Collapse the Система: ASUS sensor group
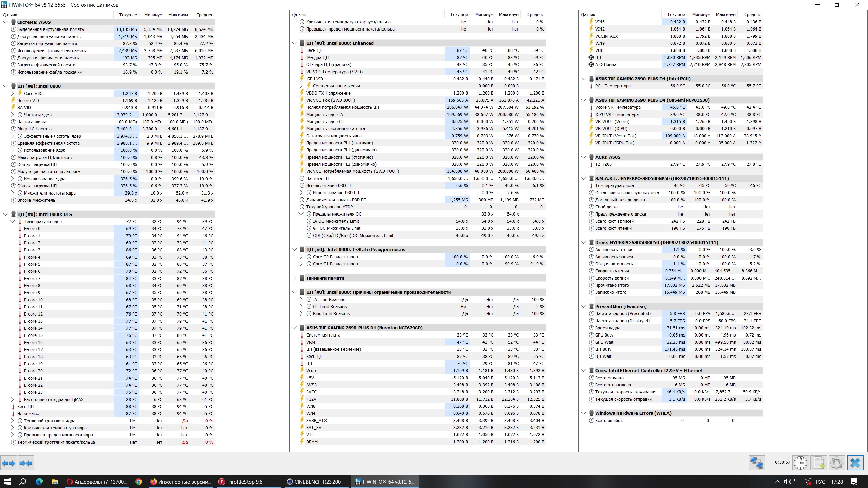The image size is (868, 488). tap(5, 22)
